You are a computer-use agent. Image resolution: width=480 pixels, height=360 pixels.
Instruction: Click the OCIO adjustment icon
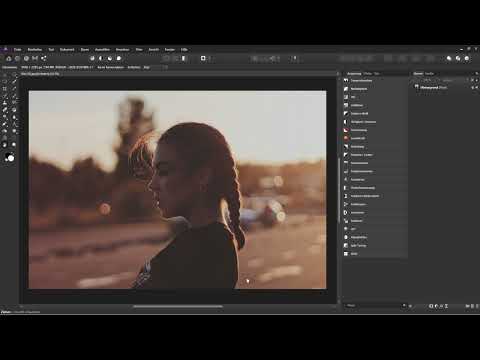click(346, 254)
